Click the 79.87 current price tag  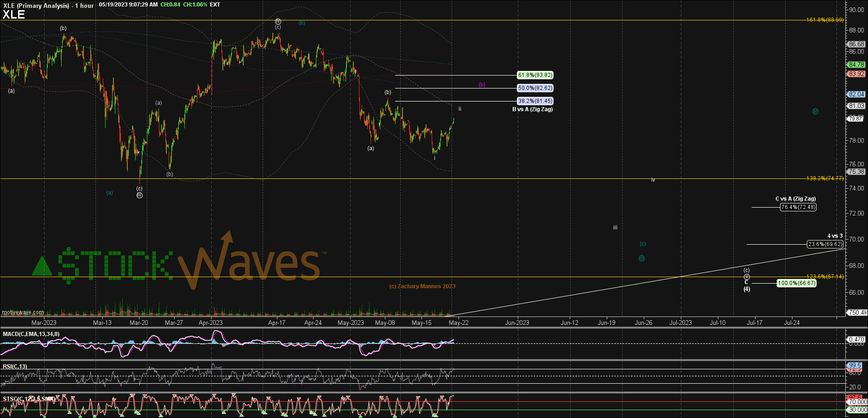coord(855,119)
